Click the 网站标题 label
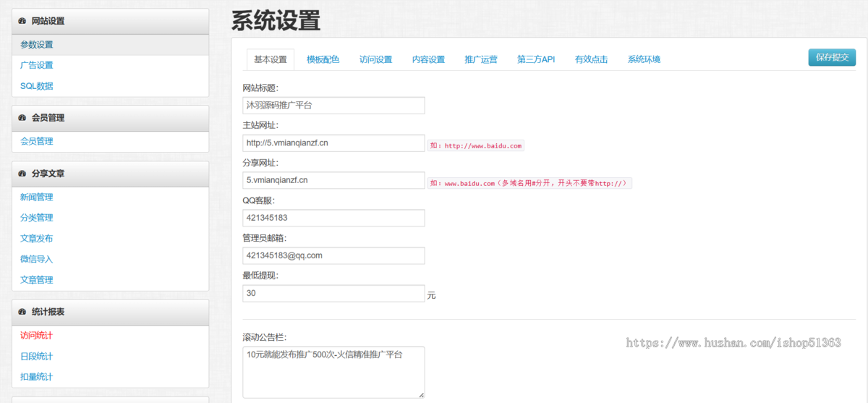This screenshot has width=868, height=403. 260,88
